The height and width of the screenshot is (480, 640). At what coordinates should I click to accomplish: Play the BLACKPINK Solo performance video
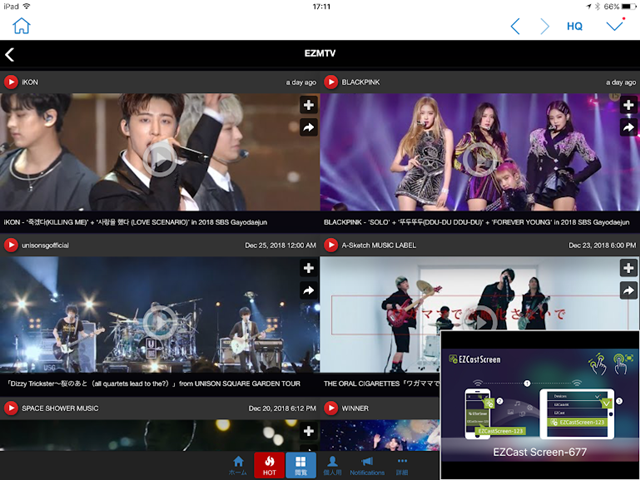click(x=480, y=158)
